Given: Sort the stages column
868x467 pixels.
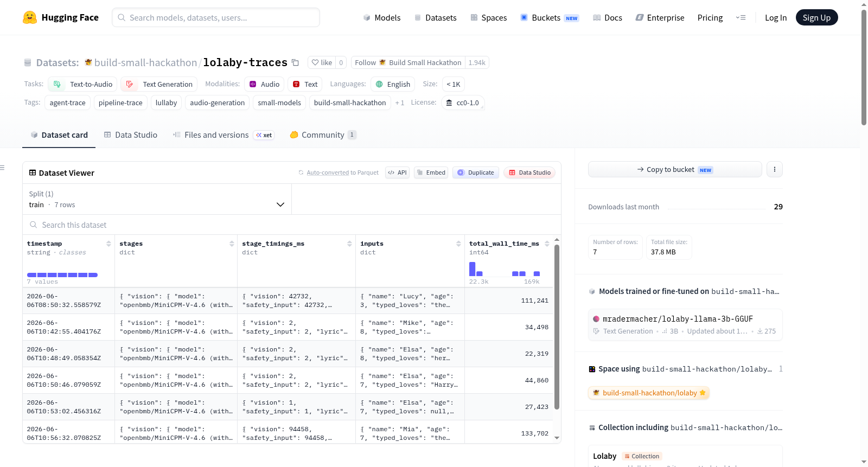Looking at the screenshot, I should point(232,244).
